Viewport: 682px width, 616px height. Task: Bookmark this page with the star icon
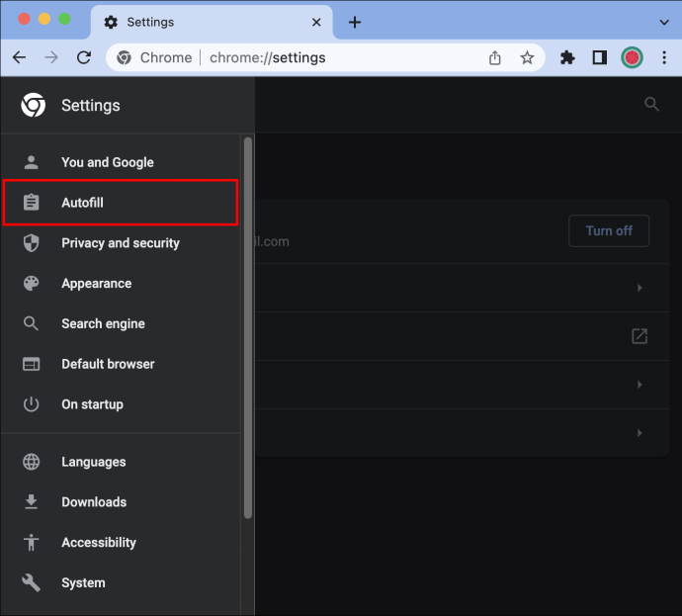527,57
